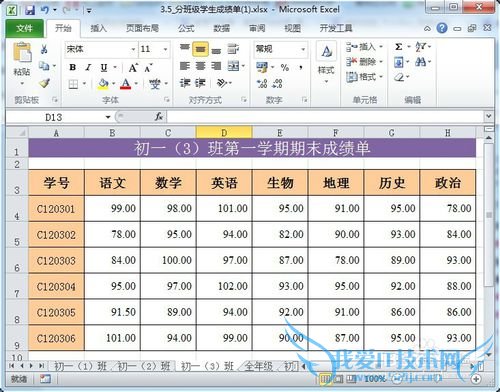
Task: Set top vertical alignment
Action: (185, 49)
